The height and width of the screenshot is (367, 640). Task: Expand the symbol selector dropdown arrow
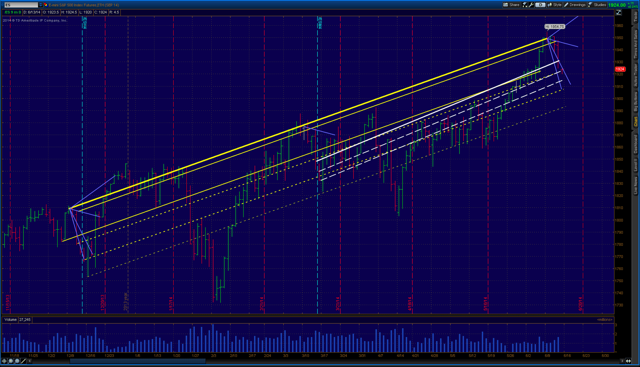(40, 5)
